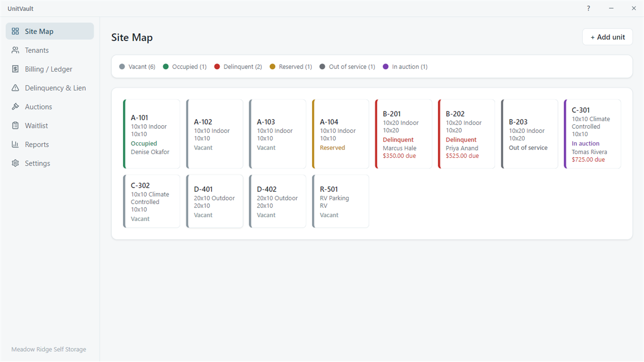Click Meadow Ridge Self Storage footer text
This screenshot has height=362, width=644.
[x=49, y=349]
